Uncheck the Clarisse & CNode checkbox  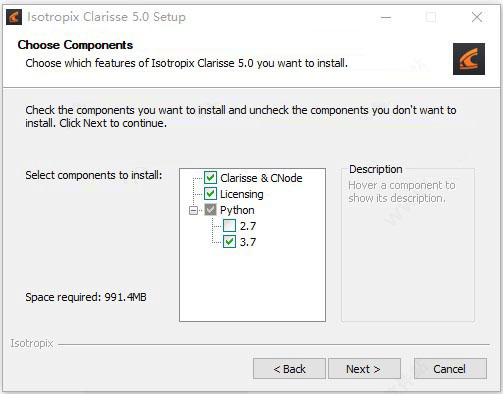coord(210,178)
